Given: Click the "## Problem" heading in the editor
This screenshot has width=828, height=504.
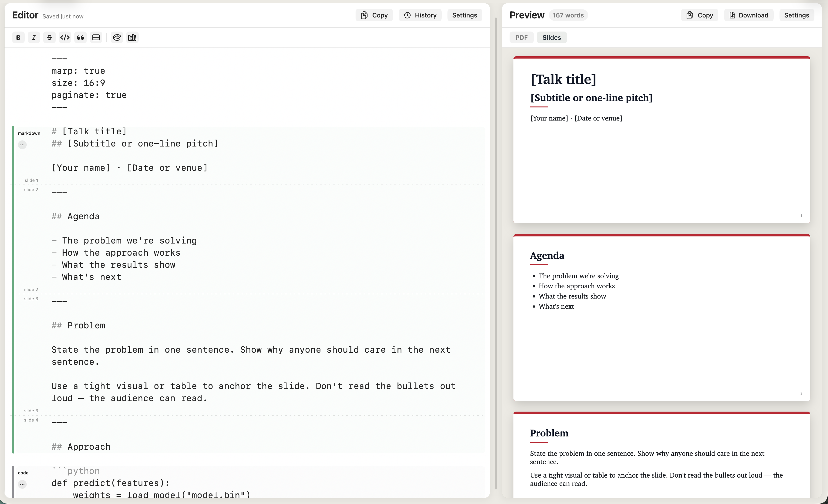Looking at the screenshot, I should pos(78,325).
